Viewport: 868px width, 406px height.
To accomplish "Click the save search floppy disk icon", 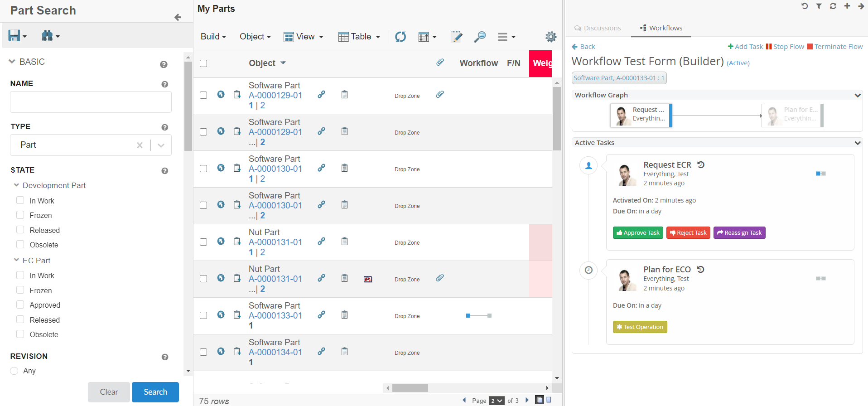I will click(x=14, y=36).
